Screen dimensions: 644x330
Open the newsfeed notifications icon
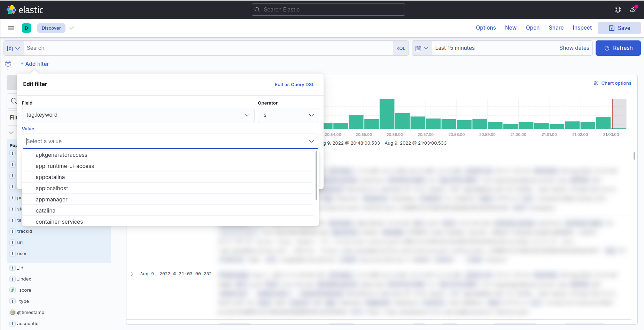tap(633, 10)
